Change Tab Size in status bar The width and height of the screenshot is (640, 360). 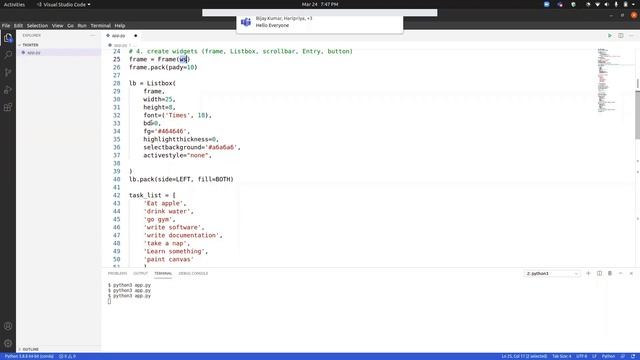coord(562,356)
